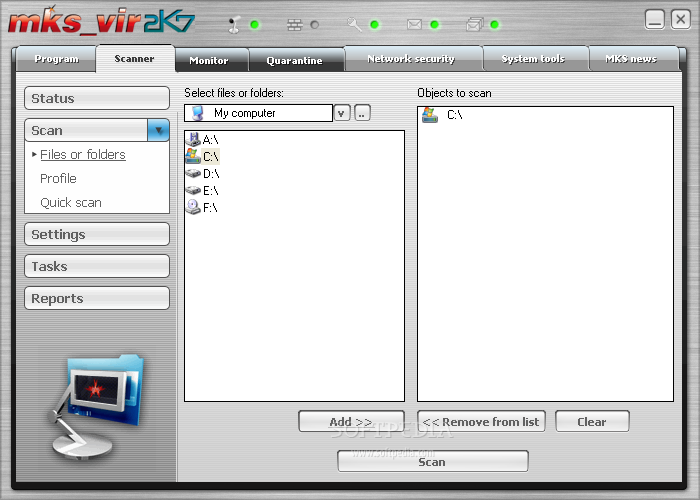Toggle green indicator beside microscope icon
Viewport: 700px width, 500px height.
click(255, 25)
